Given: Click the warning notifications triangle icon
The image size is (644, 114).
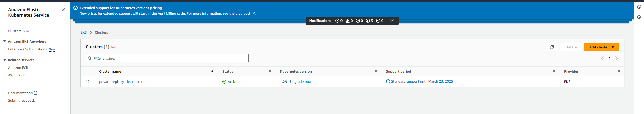Looking at the screenshot, I should [x=348, y=21].
